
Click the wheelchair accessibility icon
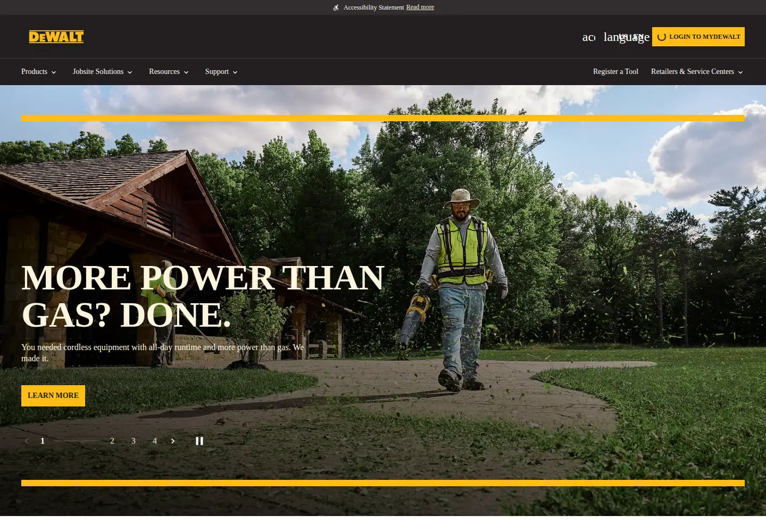point(336,7)
